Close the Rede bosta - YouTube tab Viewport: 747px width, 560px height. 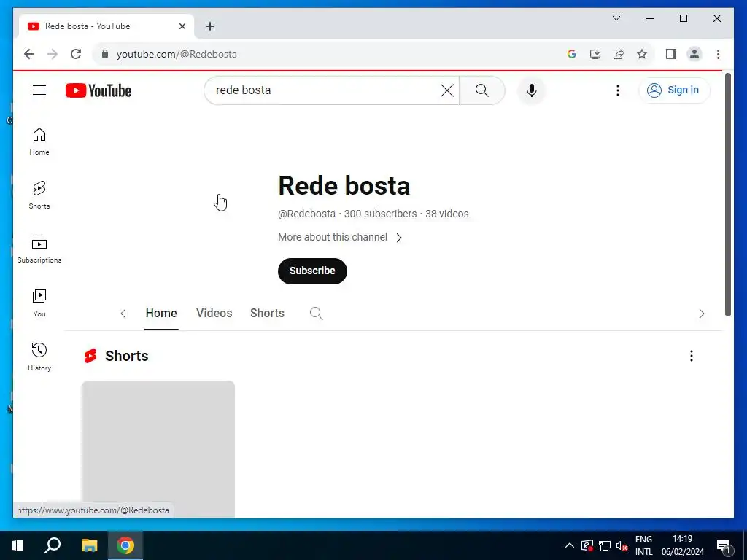coord(182,26)
